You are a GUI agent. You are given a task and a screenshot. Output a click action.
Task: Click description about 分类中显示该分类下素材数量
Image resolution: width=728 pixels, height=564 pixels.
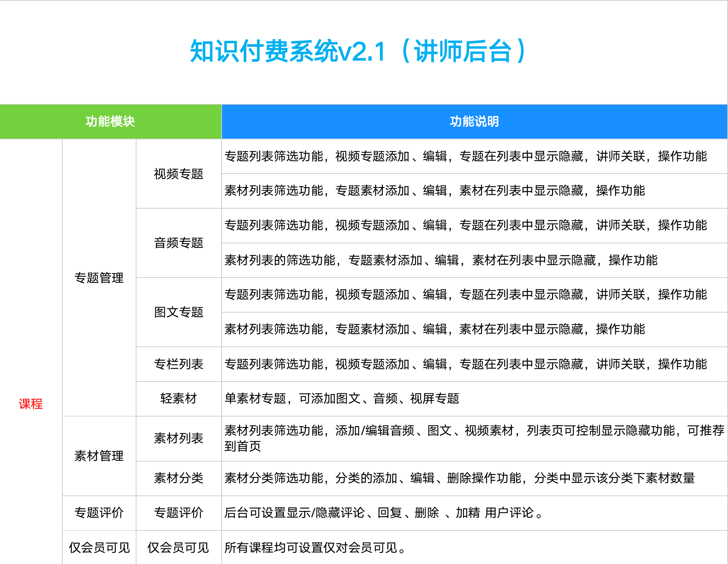point(459,478)
